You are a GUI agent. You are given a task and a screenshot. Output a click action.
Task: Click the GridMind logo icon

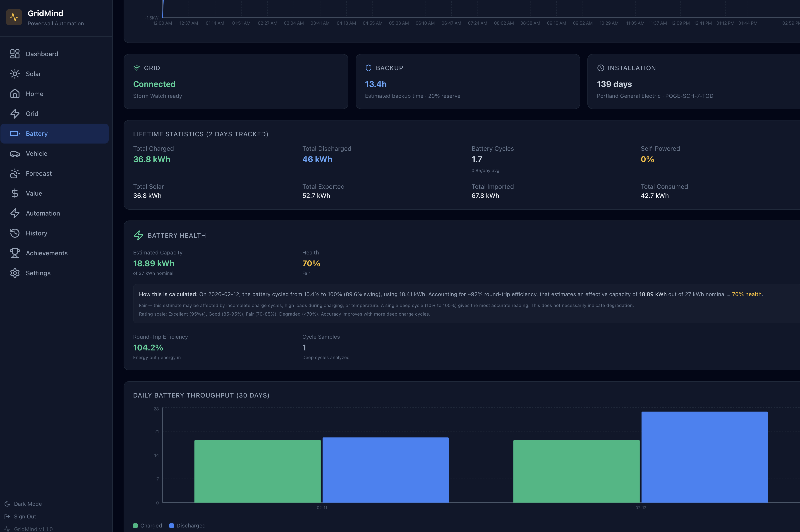tap(14, 17)
